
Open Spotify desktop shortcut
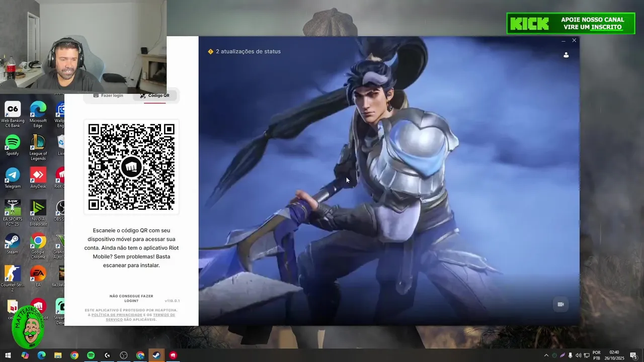pos(13,146)
